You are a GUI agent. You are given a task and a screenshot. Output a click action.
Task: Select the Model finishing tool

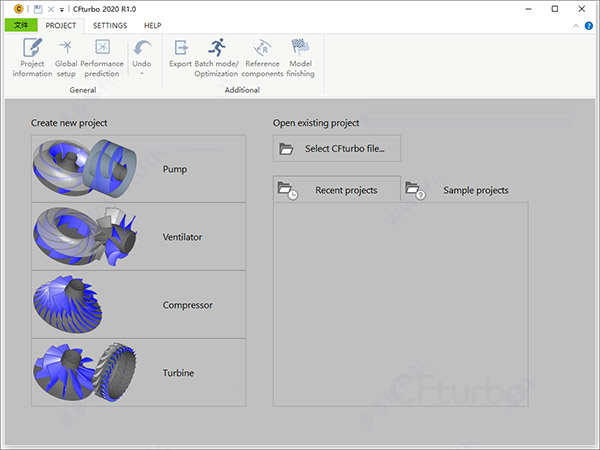[x=300, y=56]
